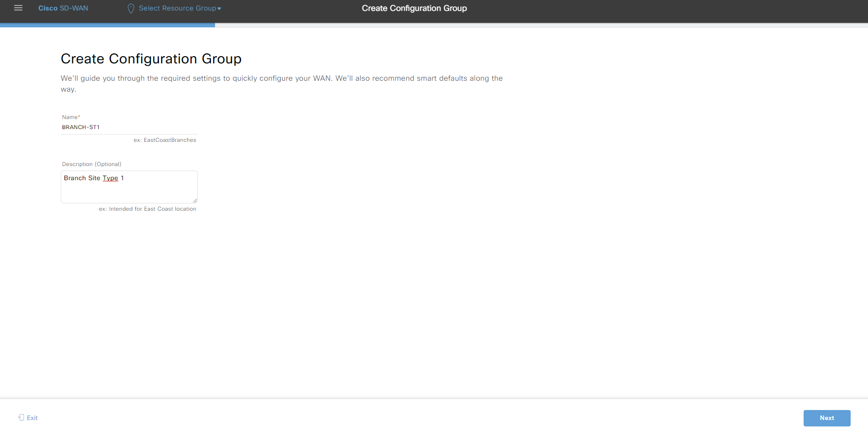Click the Exit door icon
The image size is (868, 431).
[21, 417]
